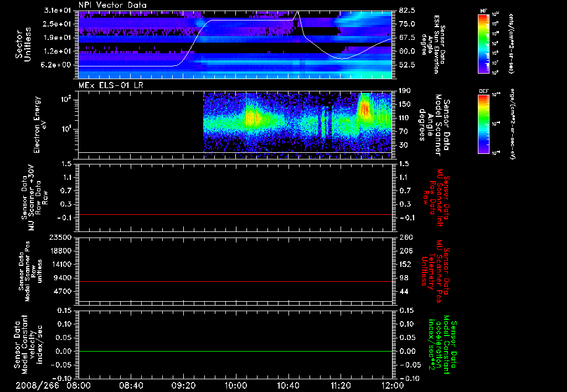
Task: Click the "9400" scanner position tick label
Action: 63,278
